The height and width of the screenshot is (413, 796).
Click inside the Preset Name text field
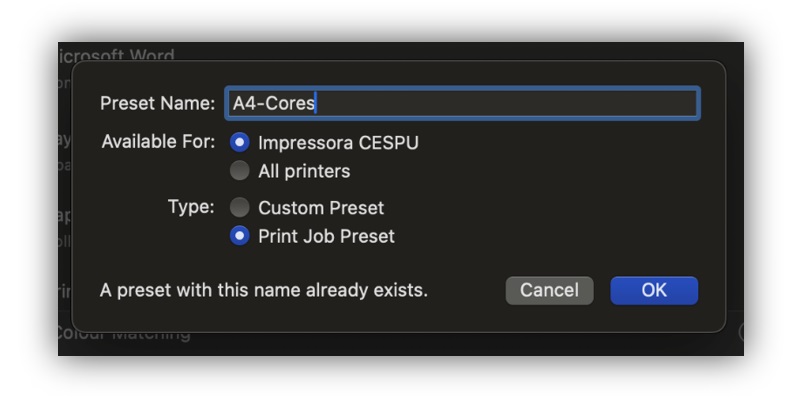tap(462, 104)
